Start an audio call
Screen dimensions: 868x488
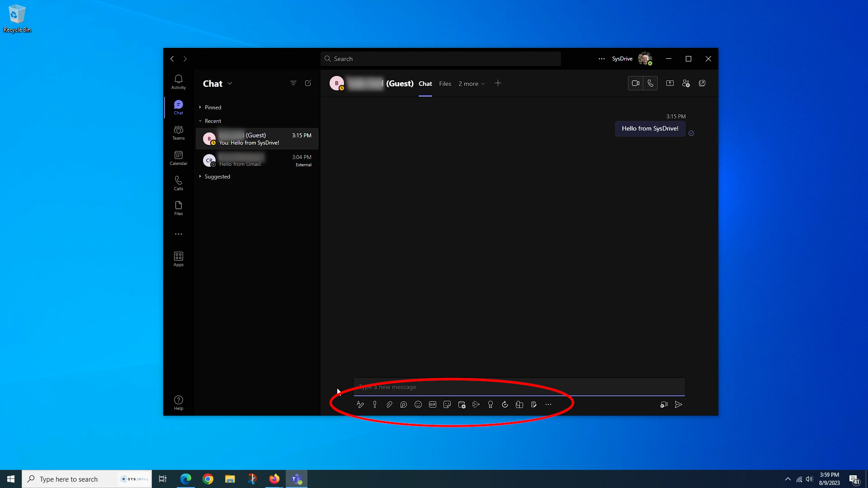tap(650, 83)
